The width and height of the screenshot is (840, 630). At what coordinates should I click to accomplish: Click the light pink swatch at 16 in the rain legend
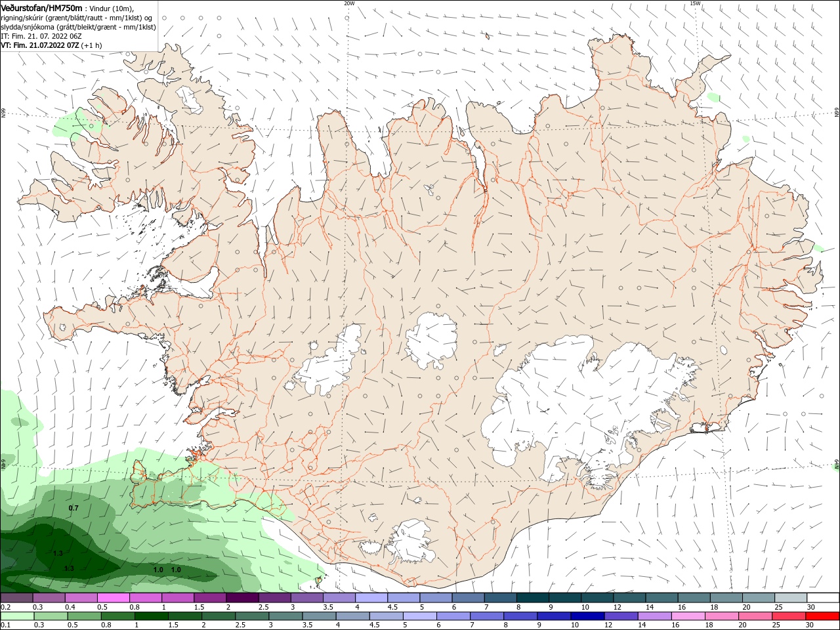point(687,616)
